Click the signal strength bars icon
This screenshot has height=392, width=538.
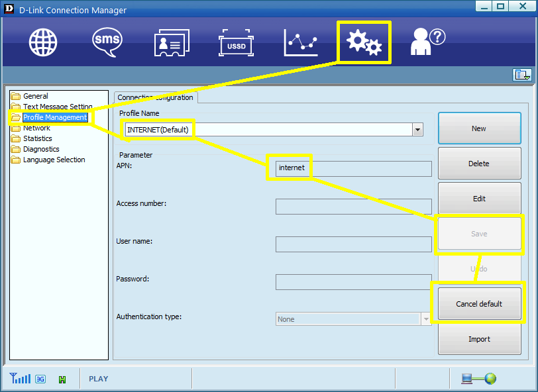point(20,378)
